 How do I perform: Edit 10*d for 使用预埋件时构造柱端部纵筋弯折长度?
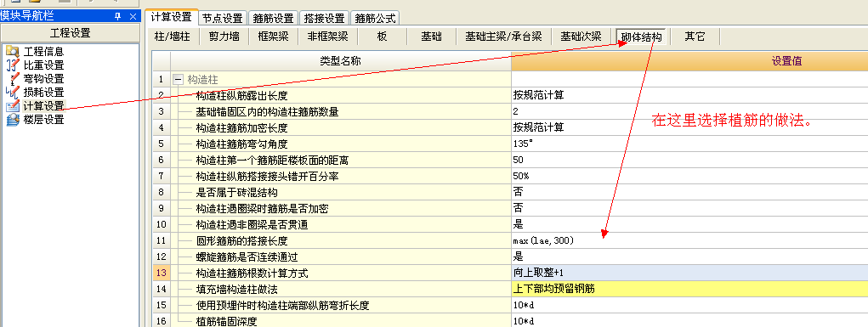point(689,305)
